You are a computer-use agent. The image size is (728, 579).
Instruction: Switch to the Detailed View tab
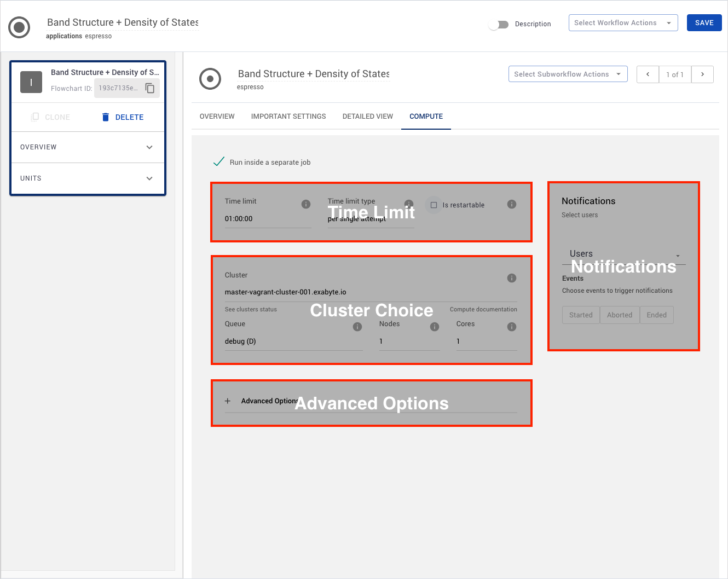368,117
